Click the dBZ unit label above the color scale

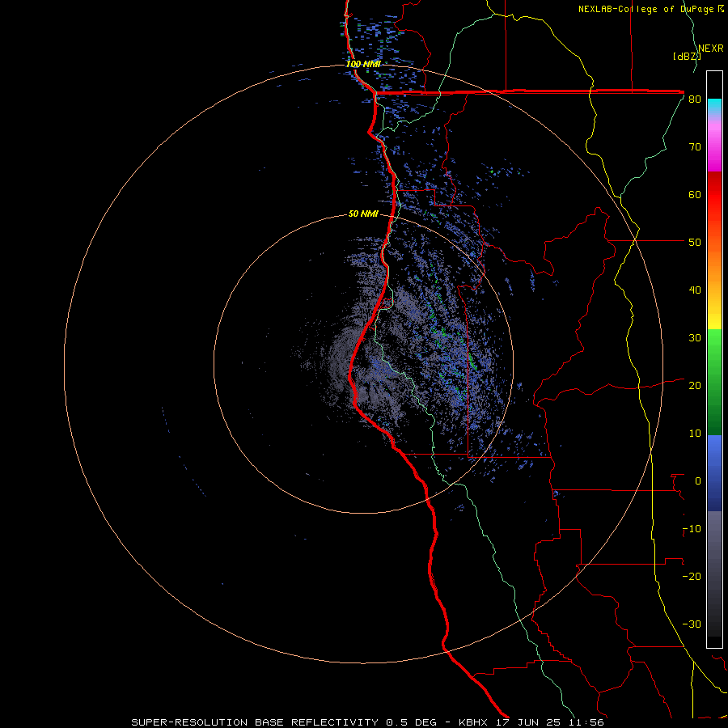[687, 57]
